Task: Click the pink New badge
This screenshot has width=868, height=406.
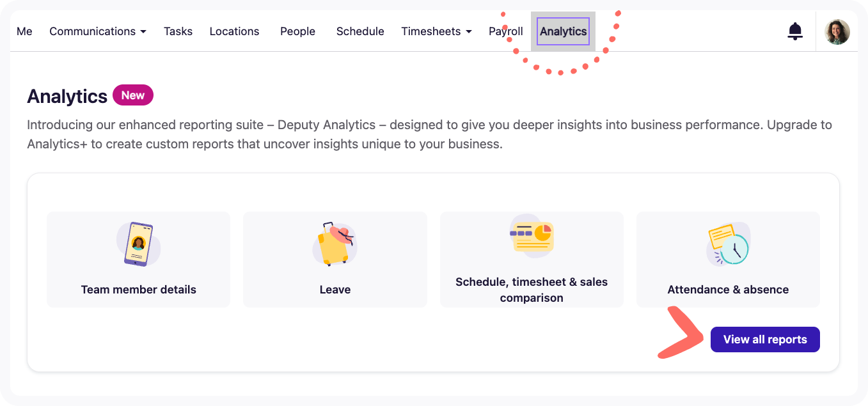Action: tap(133, 95)
